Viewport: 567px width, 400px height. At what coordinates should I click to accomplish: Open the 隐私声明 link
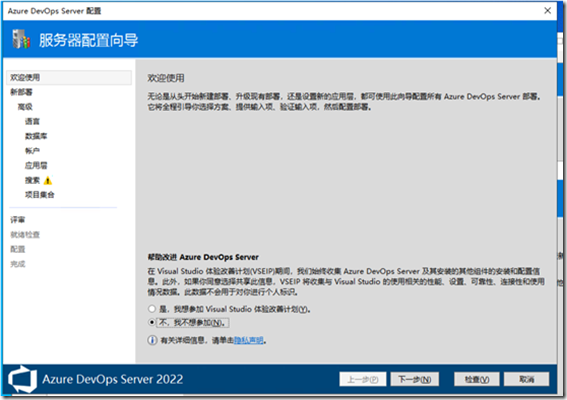(x=248, y=340)
